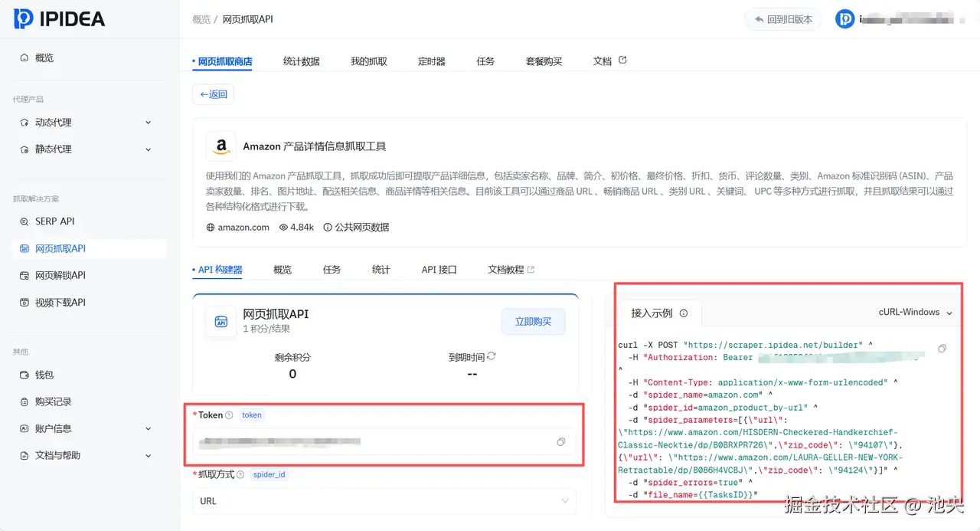This screenshot has height=531, width=980.
Task: Switch to 定时器 tab
Action: pos(432,61)
